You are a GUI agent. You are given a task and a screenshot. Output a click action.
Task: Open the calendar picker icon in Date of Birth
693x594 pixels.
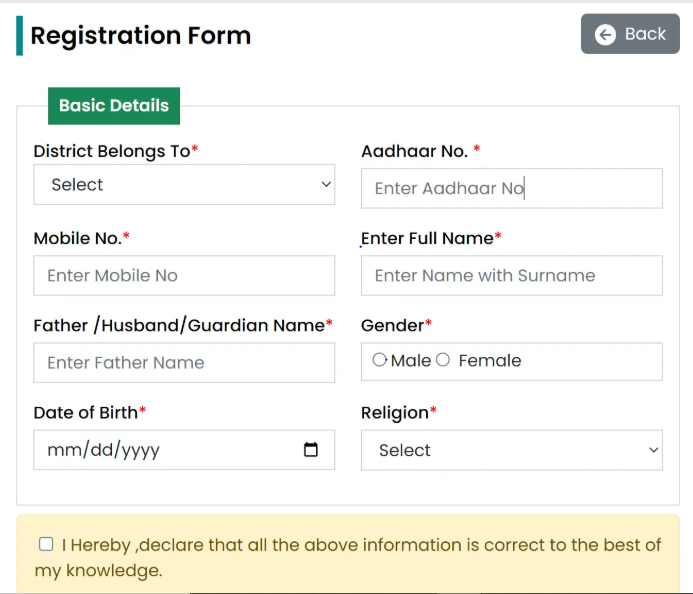311,449
